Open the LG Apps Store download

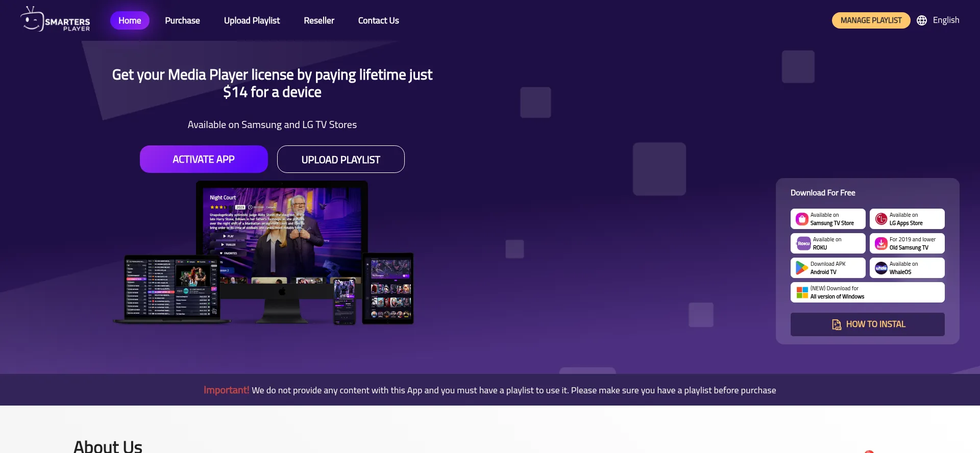[906, 219]
